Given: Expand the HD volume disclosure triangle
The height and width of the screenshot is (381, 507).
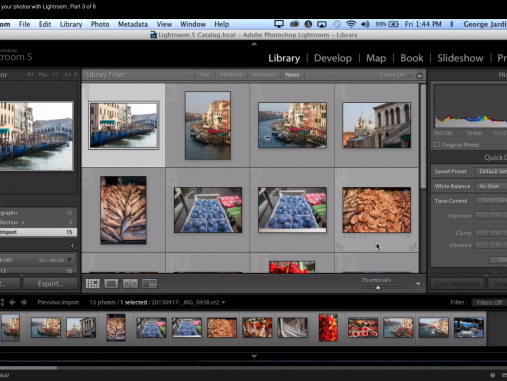Looking at the screenshot, I should (x=70, y=260).
